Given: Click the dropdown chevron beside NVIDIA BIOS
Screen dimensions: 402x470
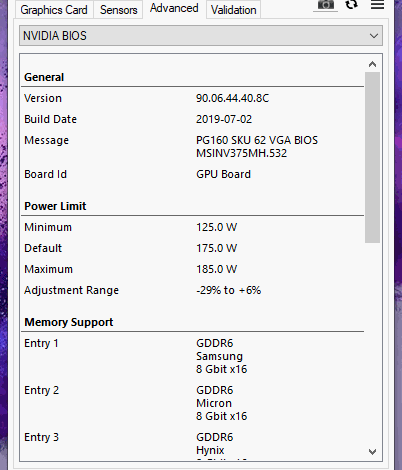Looking at the screenshot, I should 374,36.
